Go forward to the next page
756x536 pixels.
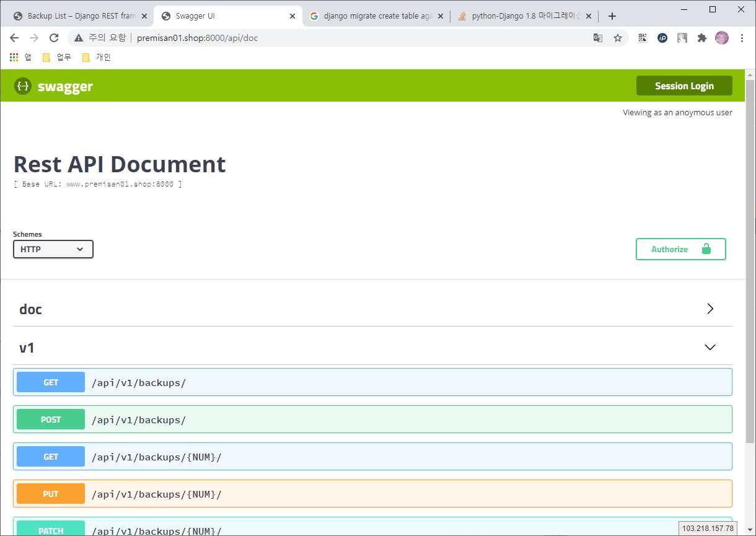[x=34, y=38]
